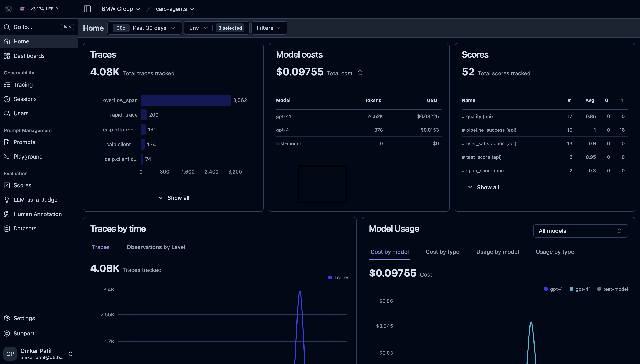Viewport: 640px width, 364px height.
Task: Click the test-model row name
Action: 288,143
